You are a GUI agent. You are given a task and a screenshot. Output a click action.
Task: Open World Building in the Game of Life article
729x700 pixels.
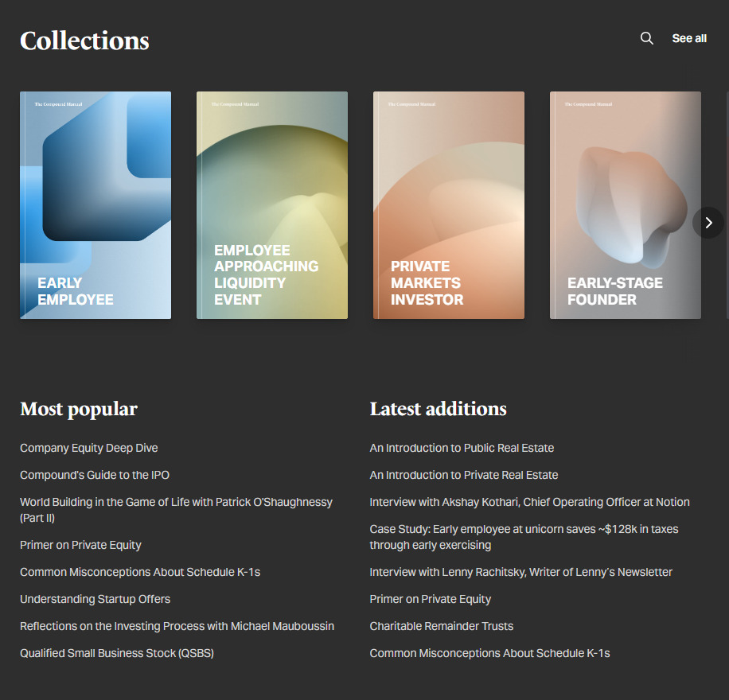[x=176, y=503]
